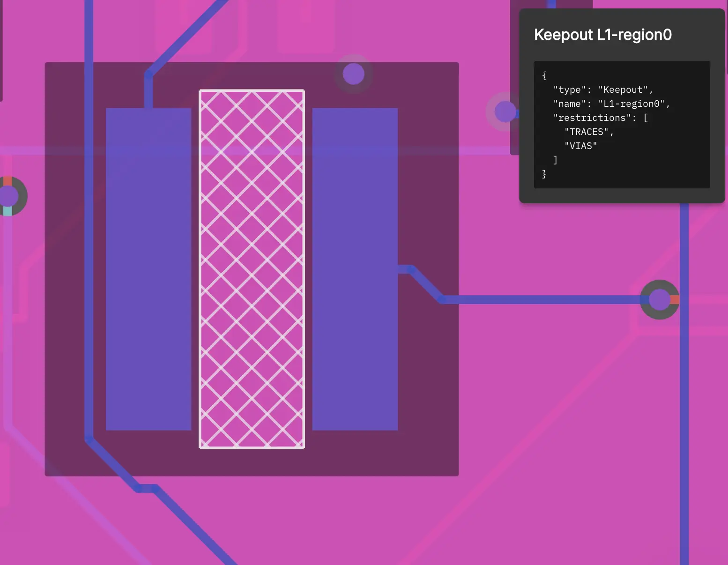Click the name value L1-region0 in the JSON
Image resolution: width=728 pixels, height=565 pixels.
[x=633, y=104]
